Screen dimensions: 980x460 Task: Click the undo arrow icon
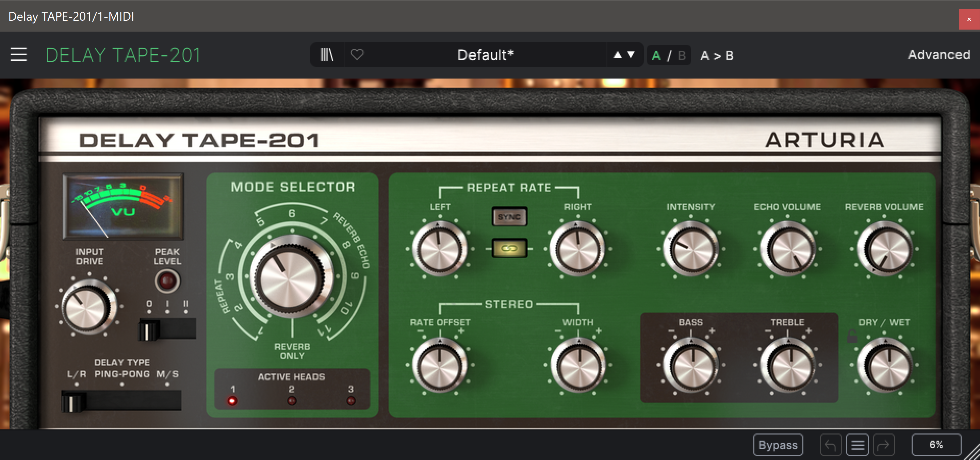[x=831, y=444]
